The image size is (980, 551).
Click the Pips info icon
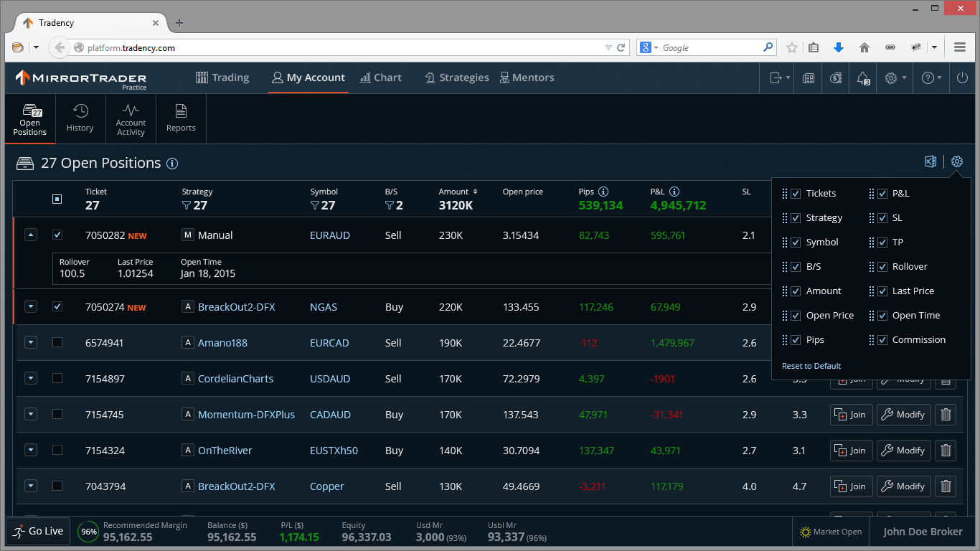pyautogui.click(x=603, y=192)
